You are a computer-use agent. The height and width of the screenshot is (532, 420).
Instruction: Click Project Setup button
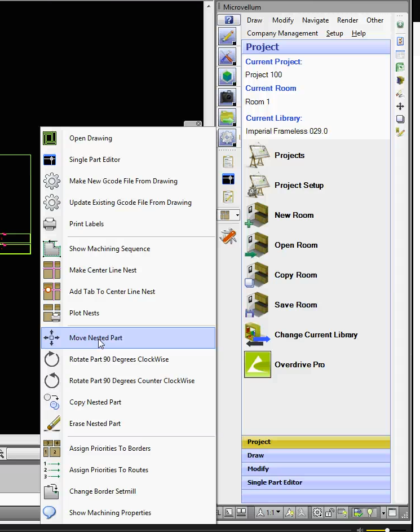299,185
